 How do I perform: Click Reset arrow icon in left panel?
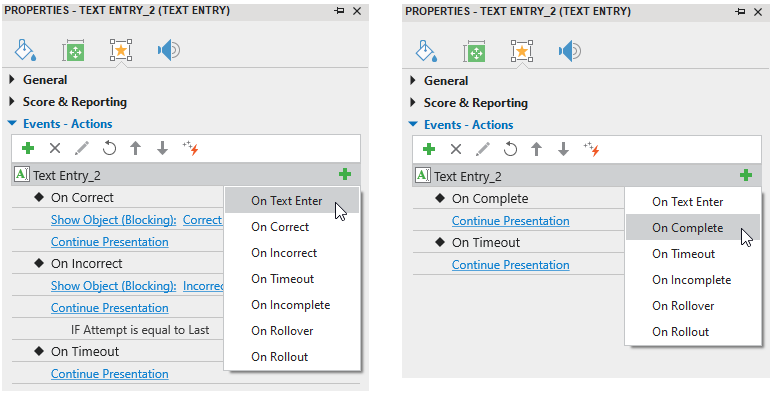109,148
